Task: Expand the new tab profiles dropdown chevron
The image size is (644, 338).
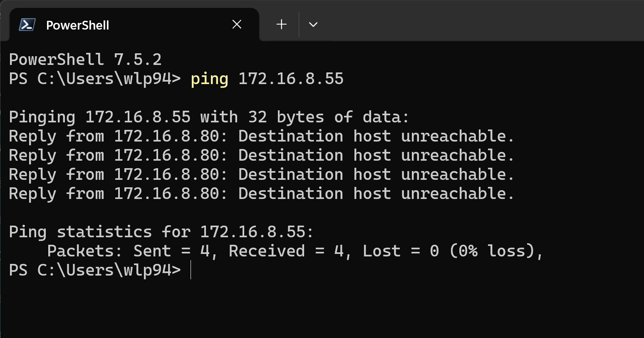Action: coord(313,25)
